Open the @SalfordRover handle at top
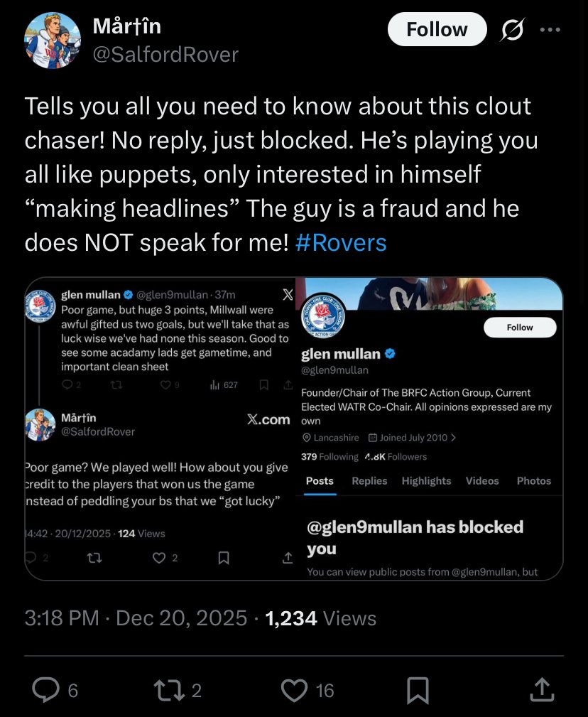This screenshot has width=588, height=717. pos(165,55)
